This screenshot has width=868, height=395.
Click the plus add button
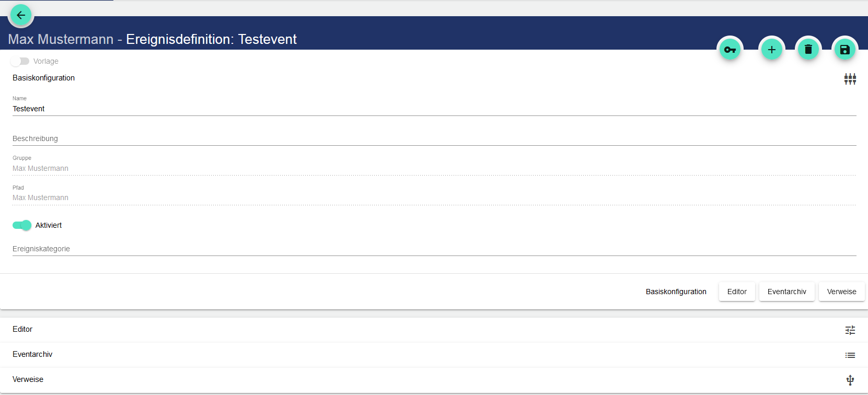[x=772, y=50]
